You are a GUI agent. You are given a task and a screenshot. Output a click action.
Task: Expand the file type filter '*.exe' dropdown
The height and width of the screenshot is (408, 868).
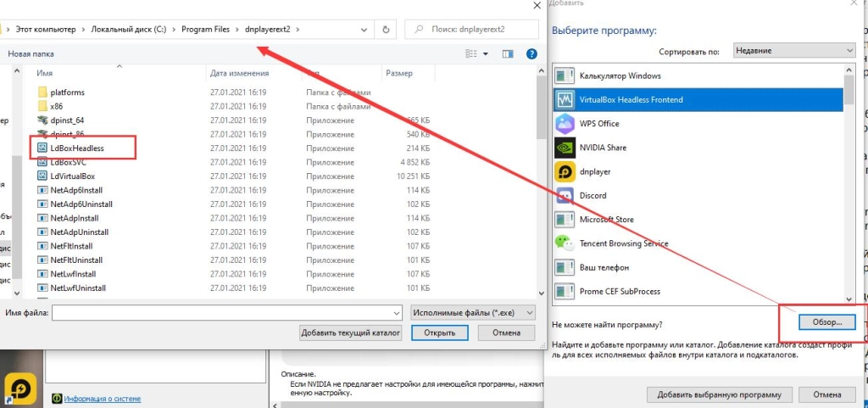coord(472,312)
